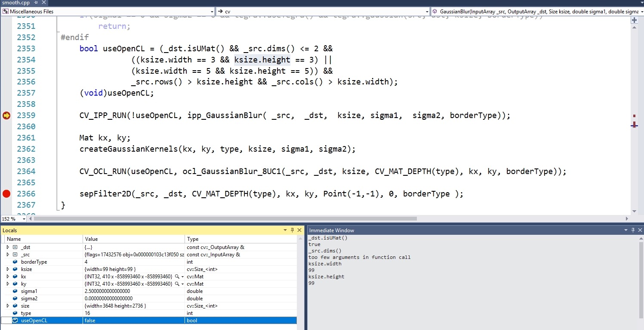Close the Immediate Window panel
The height and width of the screenshot is (330, 644).
[x=640, y=230]
